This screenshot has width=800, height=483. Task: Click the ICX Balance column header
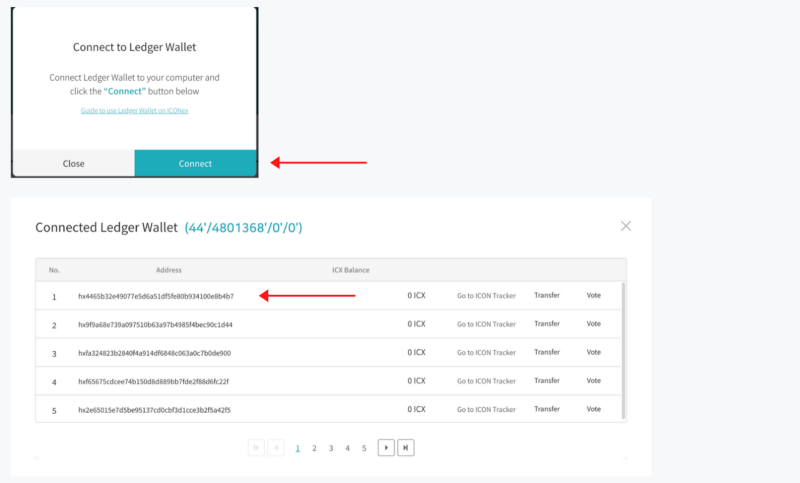(x=351, y=270)
